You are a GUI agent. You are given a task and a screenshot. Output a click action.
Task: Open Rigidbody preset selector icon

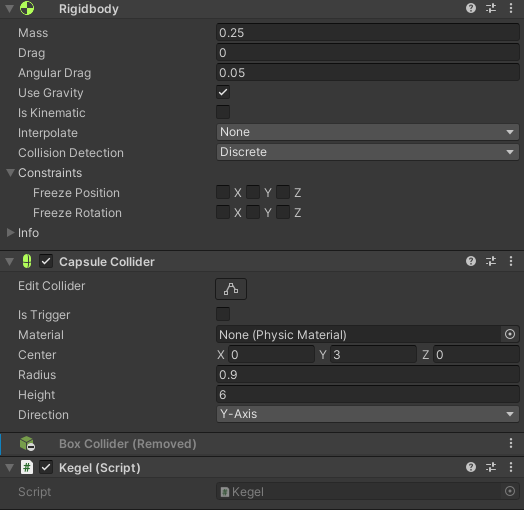pyautogui.click(x=491, y=8)
